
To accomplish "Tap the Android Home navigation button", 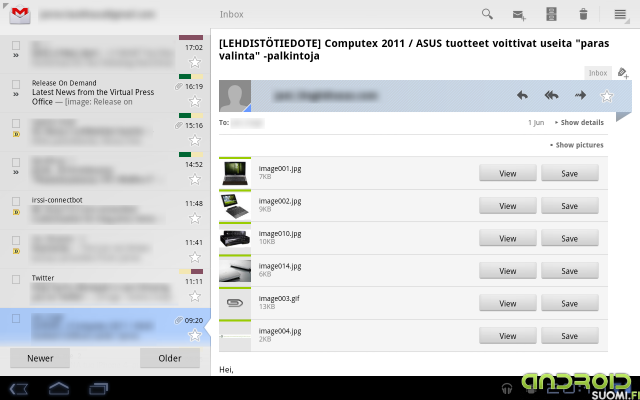I will coord(59,388).
